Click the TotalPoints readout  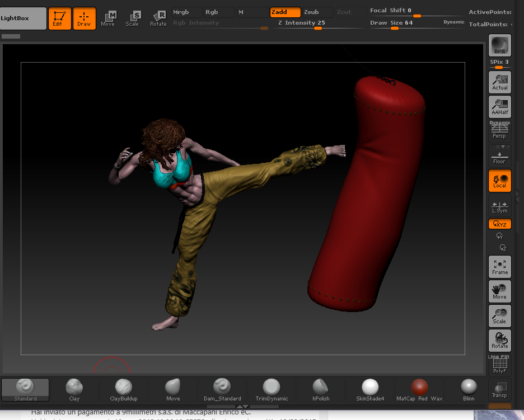(490, 24)
